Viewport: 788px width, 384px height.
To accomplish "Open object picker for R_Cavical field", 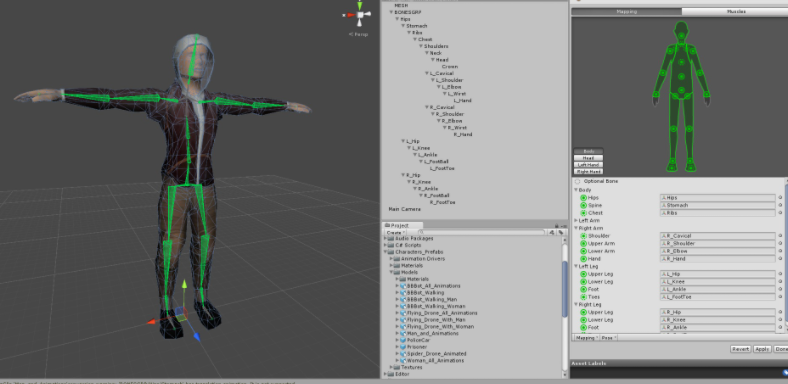I will [780, 236].
